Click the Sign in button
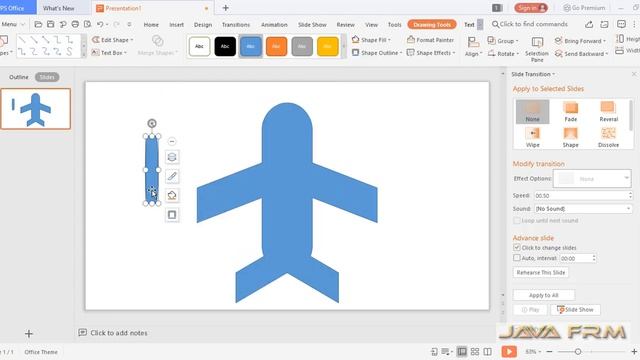Image resolution: width=640 pixels, height=360 pixels. (x=531, y=8)
